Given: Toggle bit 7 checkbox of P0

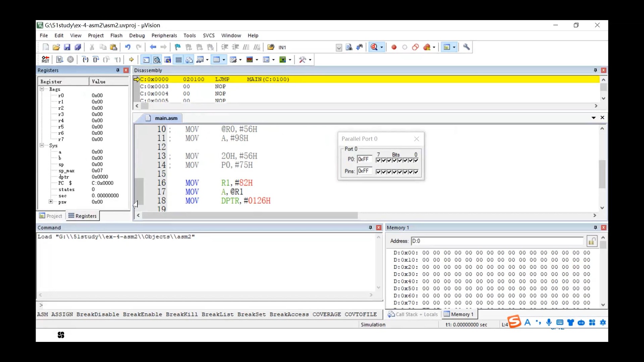Looking at the screenshot, I should click(378, 160).
